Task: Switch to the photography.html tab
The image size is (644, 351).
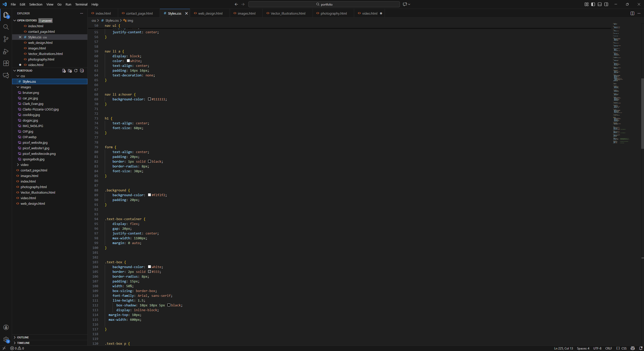Action: pos(333,13)
